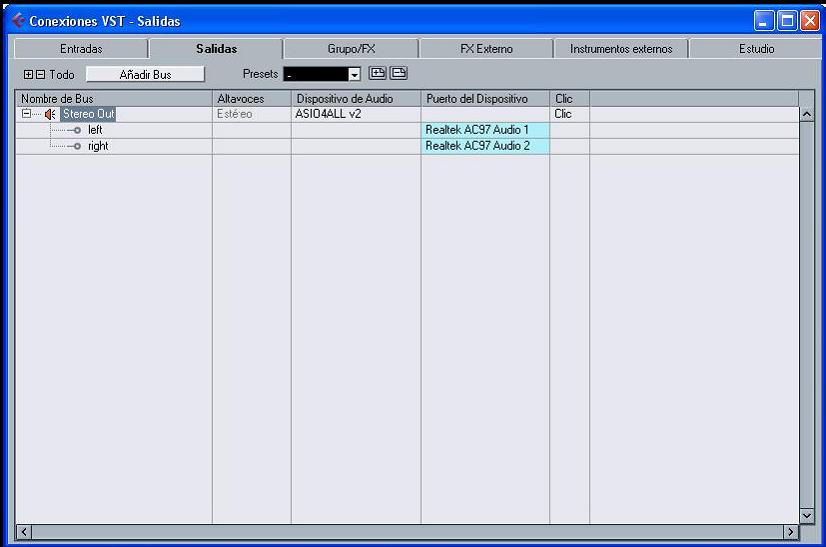Open the FX Externo tab
The image size is (826, 547).
[486, 49]
